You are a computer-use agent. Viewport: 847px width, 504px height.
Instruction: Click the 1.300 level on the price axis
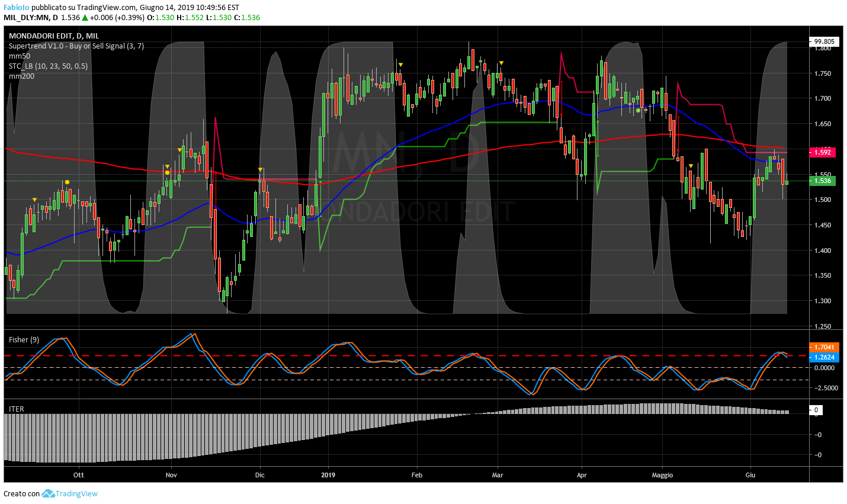click(822, 301)
